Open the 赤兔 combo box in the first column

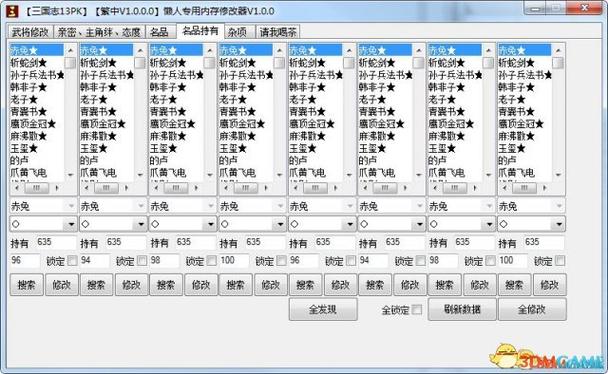point(43,206)
